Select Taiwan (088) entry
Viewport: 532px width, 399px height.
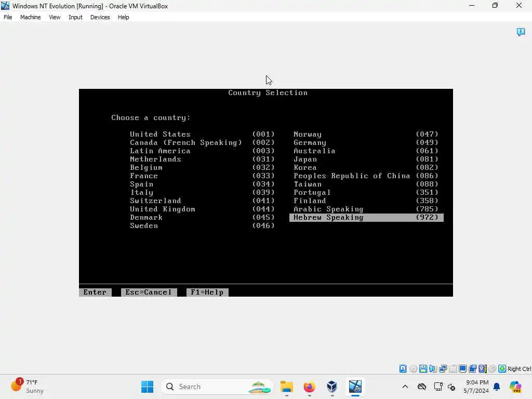pyautogui.click(x=366, y=184)
